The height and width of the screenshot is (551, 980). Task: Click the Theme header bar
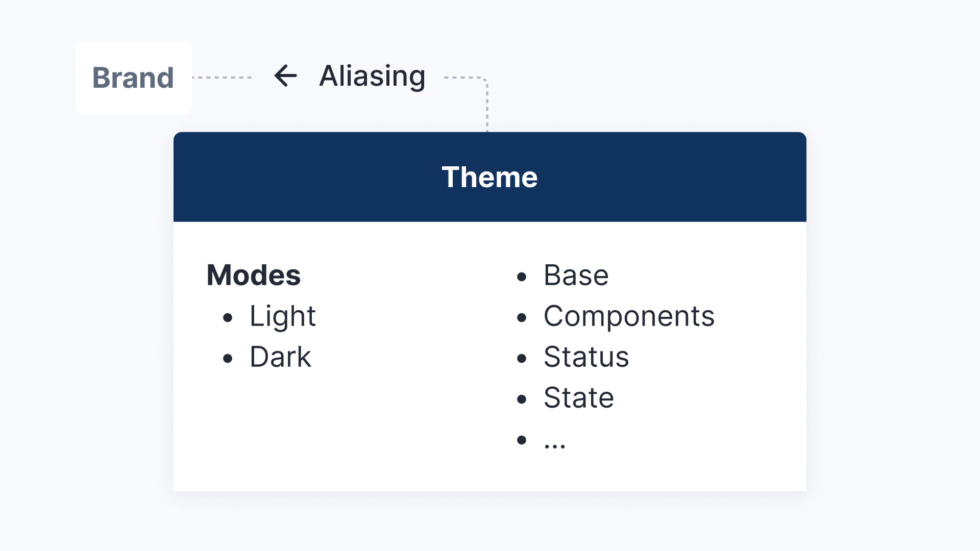(x=489, y=177)
